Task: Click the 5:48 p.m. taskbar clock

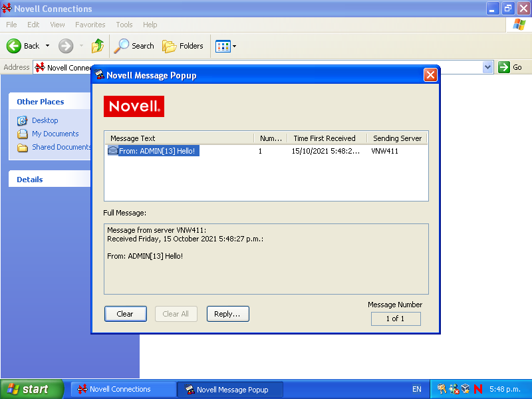Action: coord(505,389)
